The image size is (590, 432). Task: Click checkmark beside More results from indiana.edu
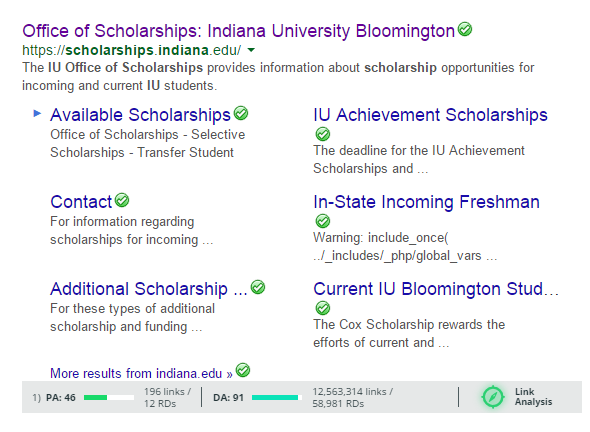click(x=243, y=370)
